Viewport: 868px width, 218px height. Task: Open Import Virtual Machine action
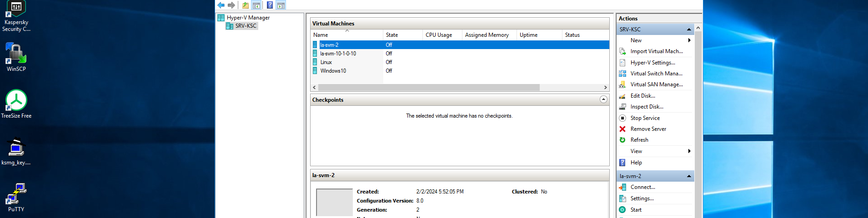(655, 51)
